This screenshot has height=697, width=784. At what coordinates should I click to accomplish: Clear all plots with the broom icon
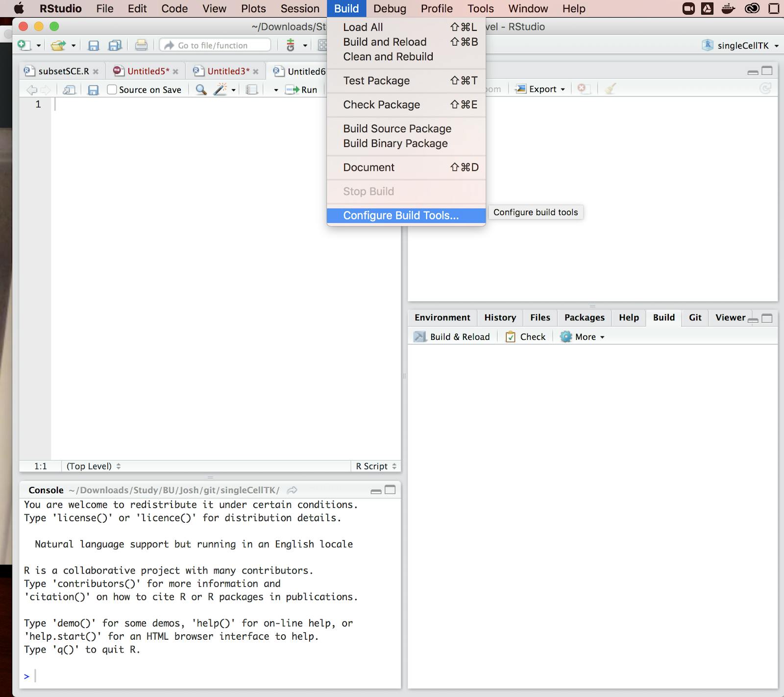[610, 89]
